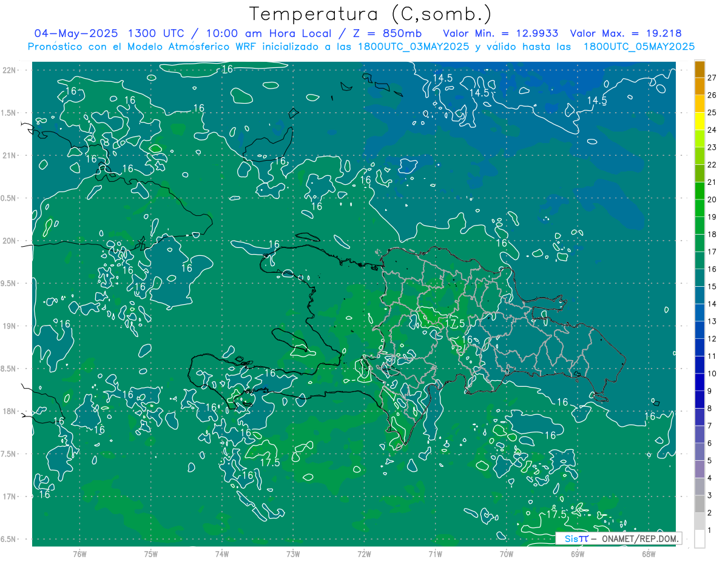Viewport: 728px width, 562px height.
Task: Click the "1800UTC_05MAY2025" valid-until time
Action: (x=638, y=47)
